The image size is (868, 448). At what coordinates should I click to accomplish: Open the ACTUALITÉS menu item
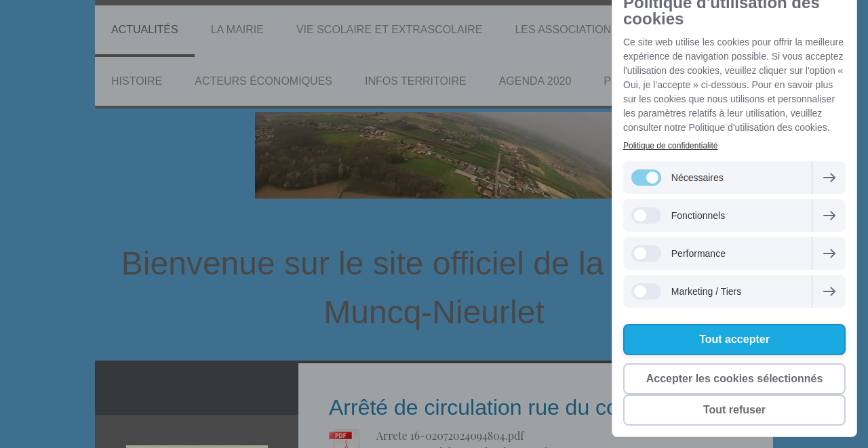pos(144,28)
